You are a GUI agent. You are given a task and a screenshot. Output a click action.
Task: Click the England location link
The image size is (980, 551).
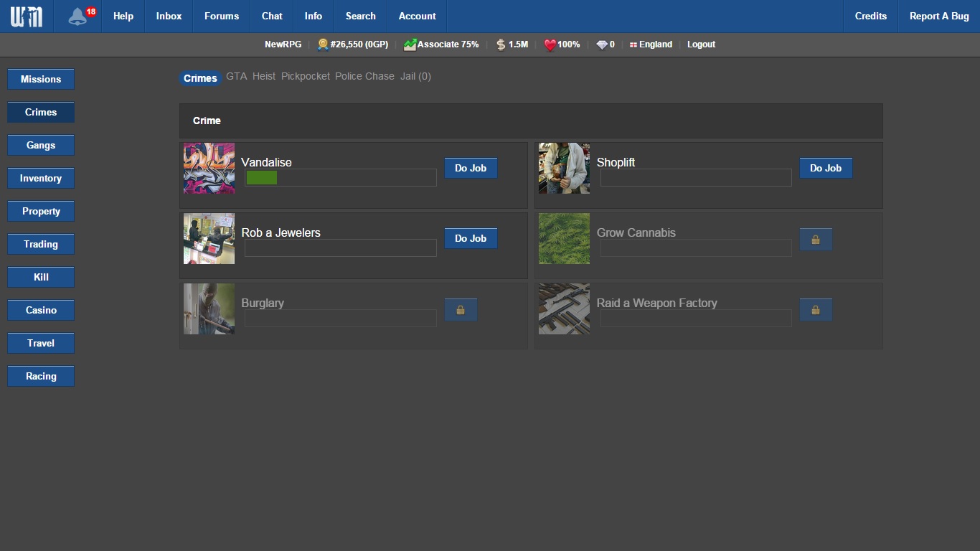coord(656,44)
